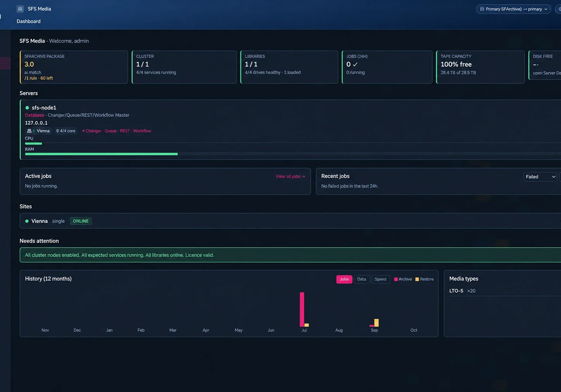Click the archive icon in Primary SFArchive selector
The image size is (561, 392).
(x=482, y=9)
